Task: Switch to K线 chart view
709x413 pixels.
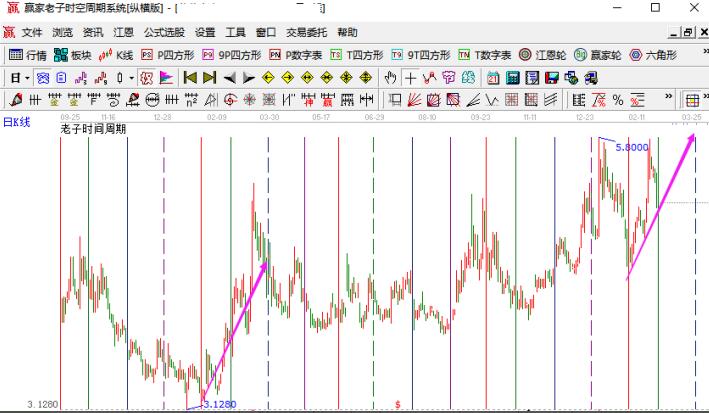Action: [116, 54]
